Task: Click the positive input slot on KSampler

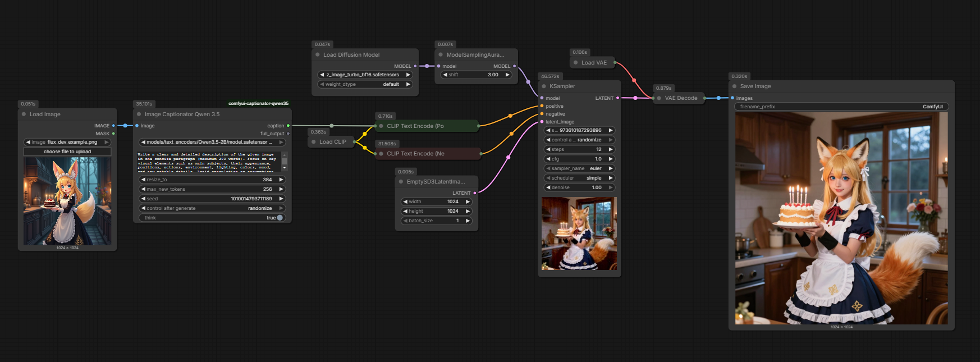Action: (542, 106)
